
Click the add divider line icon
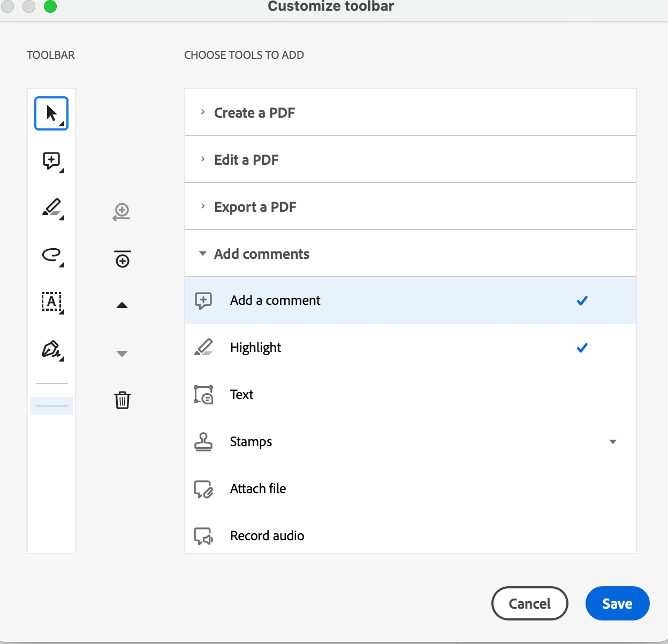pos(123,259)
